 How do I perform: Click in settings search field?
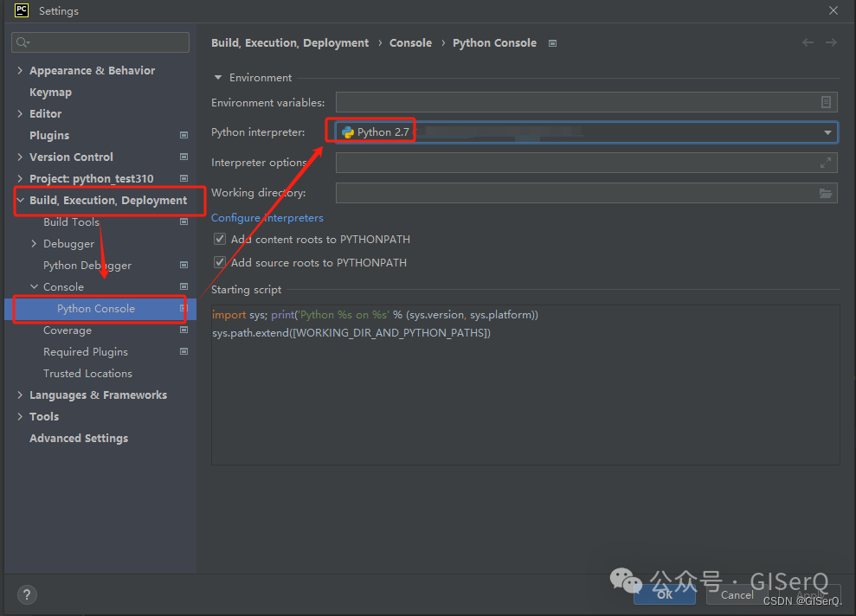tap(100, 42)
